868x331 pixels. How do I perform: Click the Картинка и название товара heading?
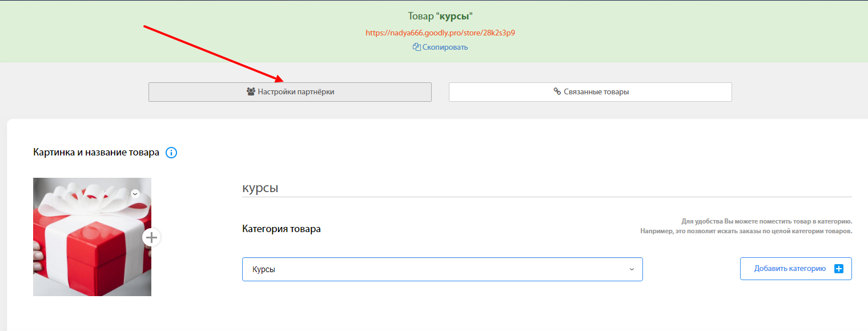pos(97,153)
